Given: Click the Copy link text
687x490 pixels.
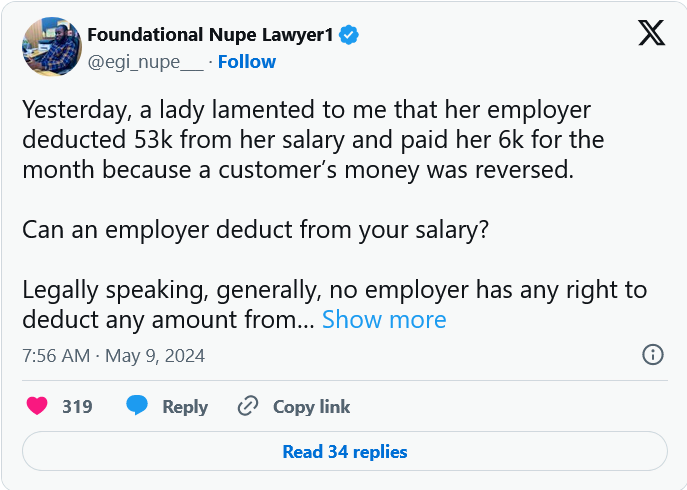Looking at the screenshot, I should pos(311,407).
